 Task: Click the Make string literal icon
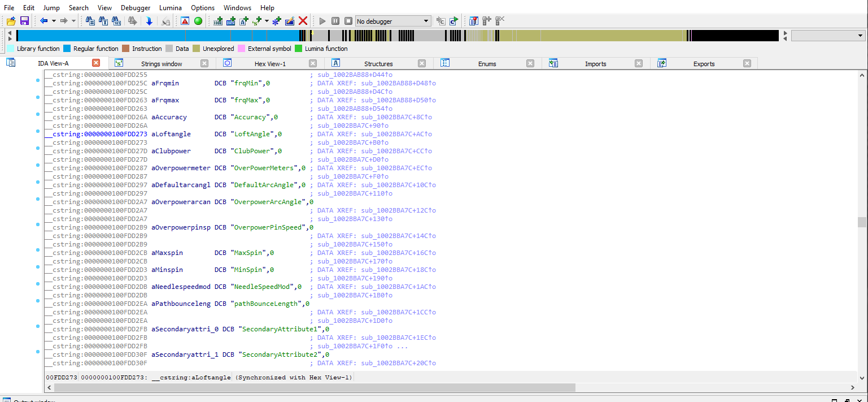[x=244, y=21]
